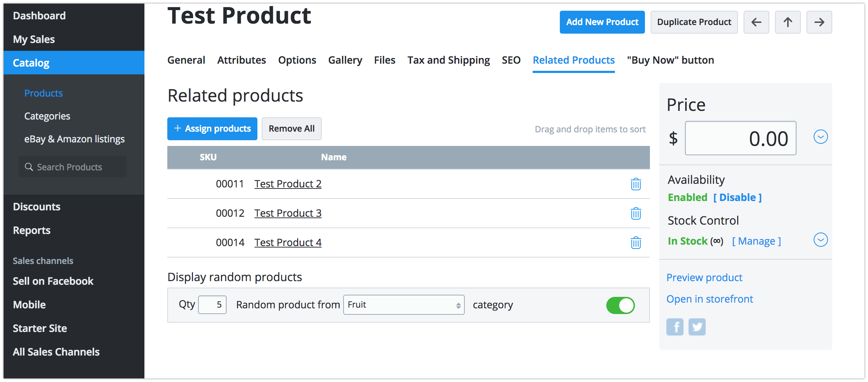Open the Preview product link
The height and width of the screenshot is (382, 868).
coord(704,278)
